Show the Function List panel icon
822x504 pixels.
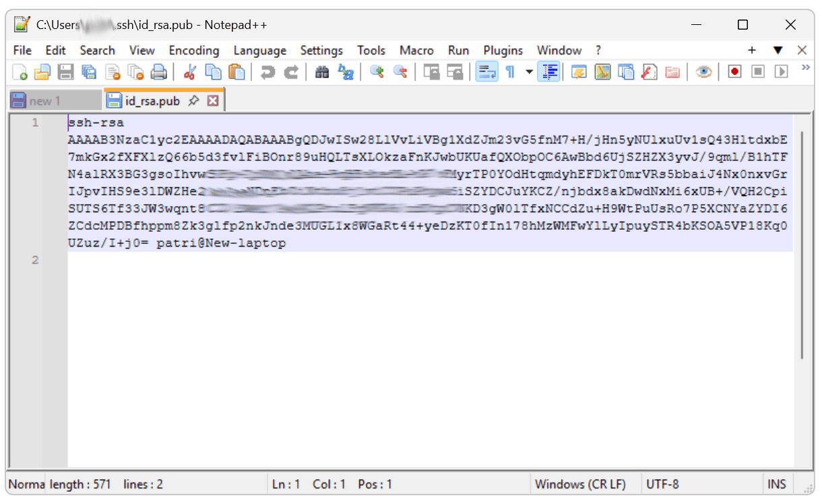(x=649, y=71)
